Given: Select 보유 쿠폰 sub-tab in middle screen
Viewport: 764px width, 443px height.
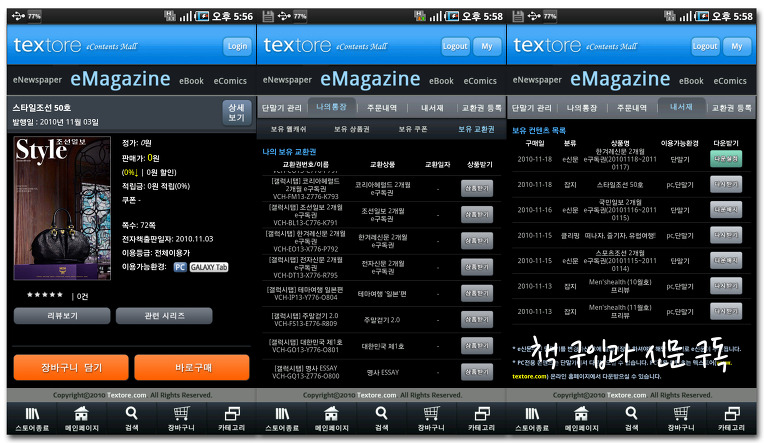Looking at the screenshot, I should click(x=413, y=129).
